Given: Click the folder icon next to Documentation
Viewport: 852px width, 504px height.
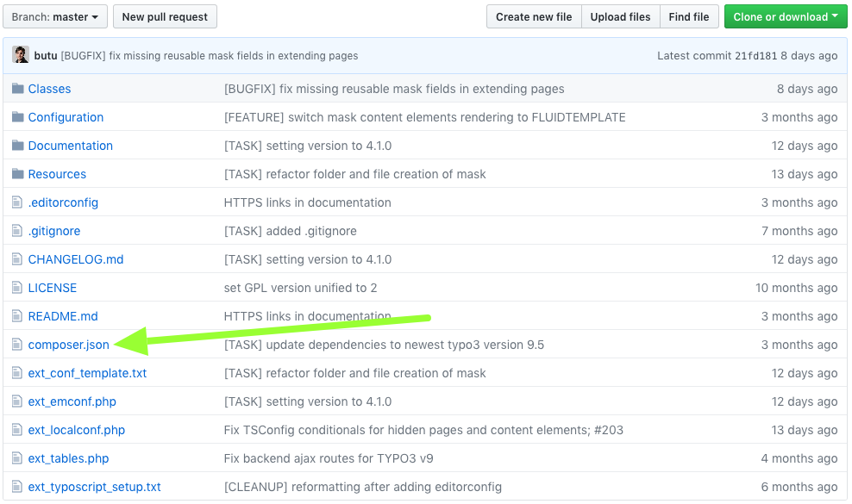Looking at the screenshot, I should [18, 146].
